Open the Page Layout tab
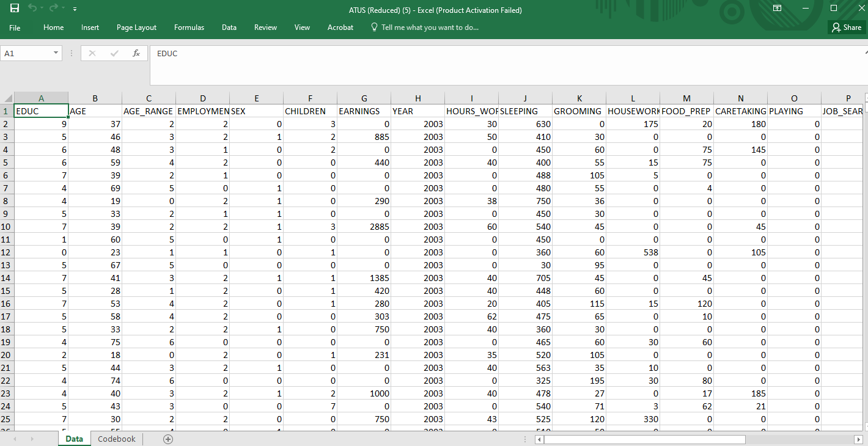Viewport: 868px width, 446px height. [x=136, y=27]
